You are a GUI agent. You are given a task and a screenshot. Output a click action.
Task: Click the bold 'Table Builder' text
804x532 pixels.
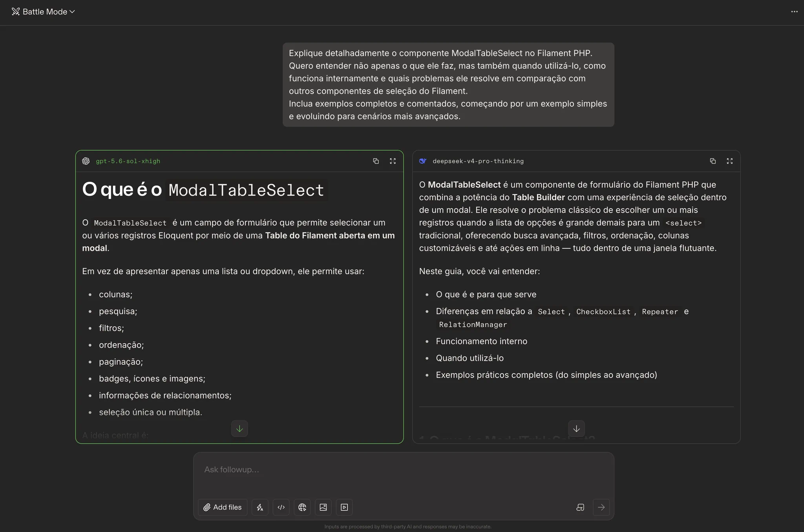[538, 198]
